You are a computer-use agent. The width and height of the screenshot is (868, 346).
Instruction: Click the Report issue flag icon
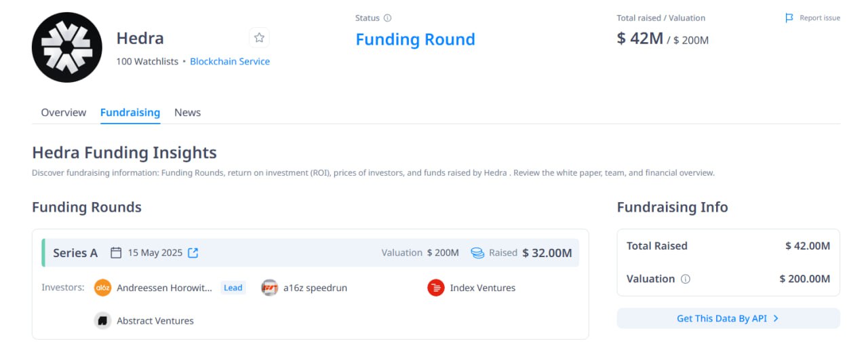coord(789,18)
